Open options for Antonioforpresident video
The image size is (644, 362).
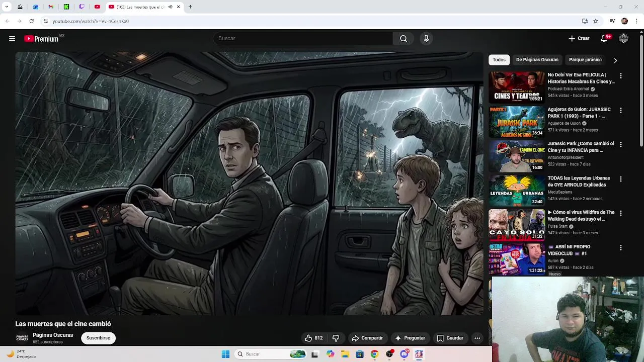[x=620, y=145]
